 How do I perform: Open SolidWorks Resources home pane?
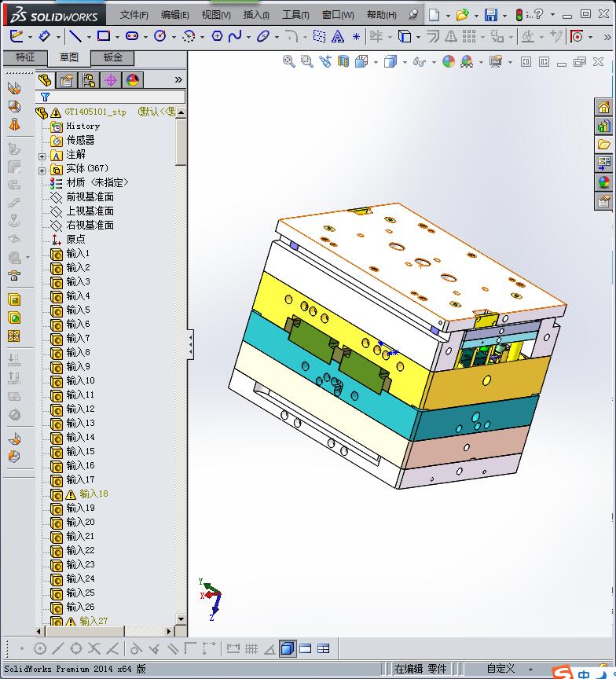603,107
